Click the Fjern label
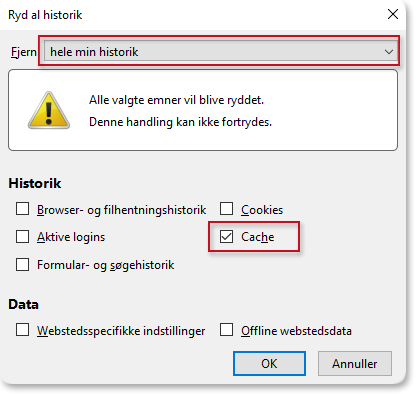Screen dimensions: 416x394 24,52
